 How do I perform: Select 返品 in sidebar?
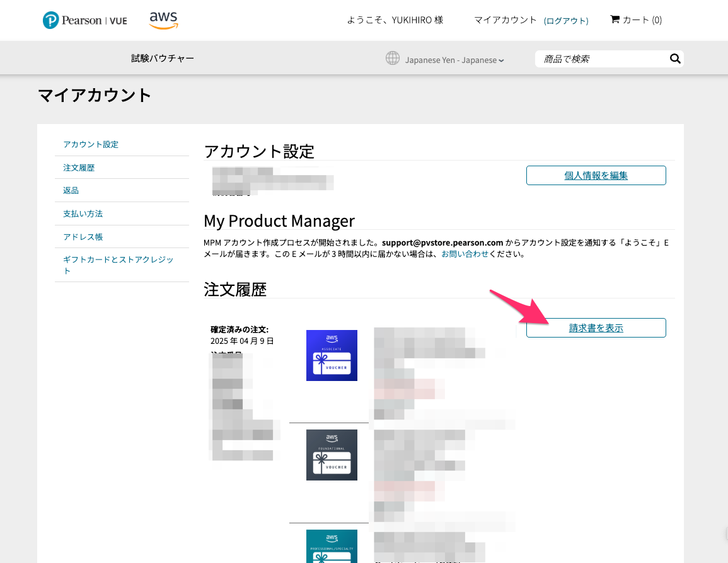tap(71, 191)
